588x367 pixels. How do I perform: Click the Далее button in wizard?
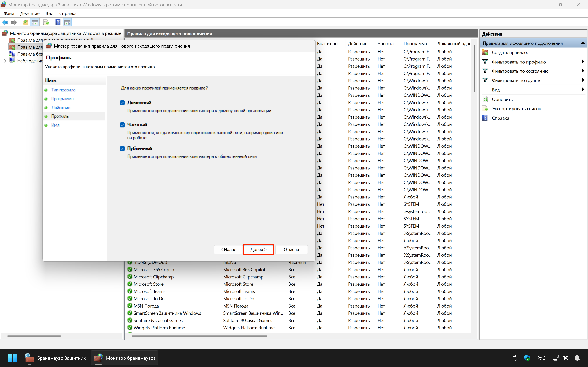pyautogui.click(x=258, y=249)
